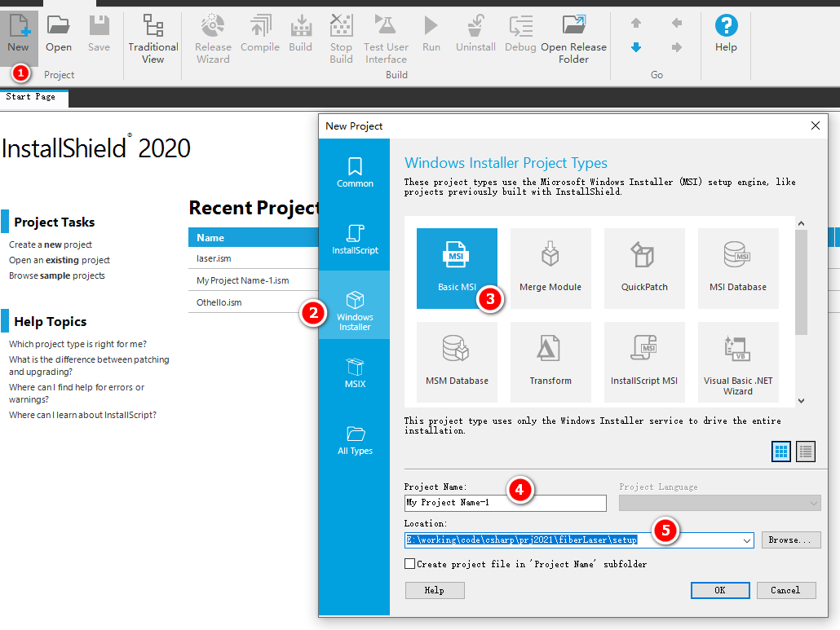The width and height of the screenshot is (840, 630).
Task: Click OK in the New Project dialog
Action: [720, 590]
